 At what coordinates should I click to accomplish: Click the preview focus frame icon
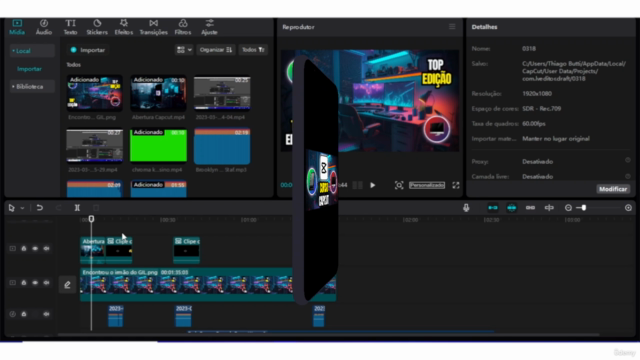pyautogui.click(x=399, y=185)
